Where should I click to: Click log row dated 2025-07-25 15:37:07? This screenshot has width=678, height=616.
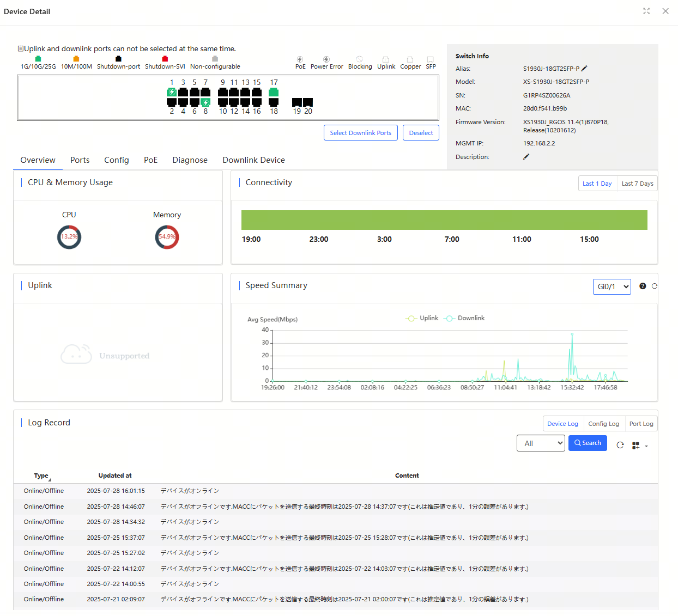[x=336, y=538]
